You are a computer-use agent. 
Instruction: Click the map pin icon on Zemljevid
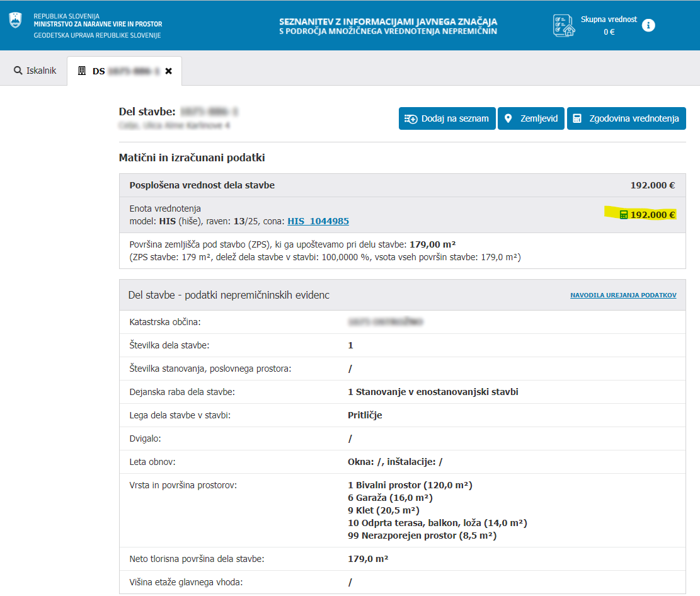(x=508, y=118)
